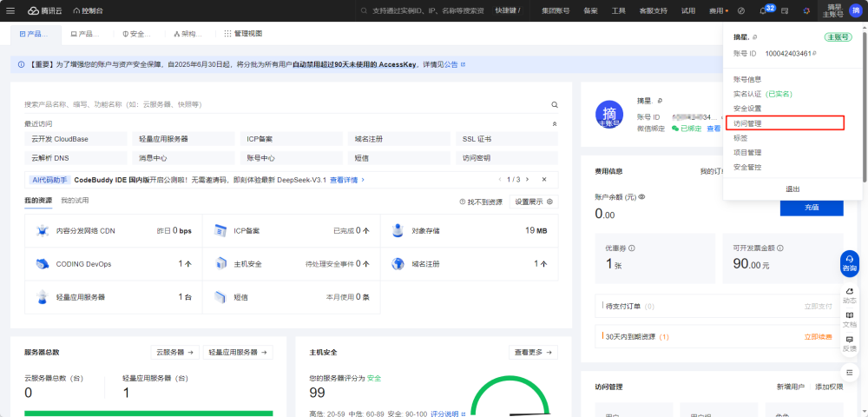Open the 反馈 feedback icon
This screenshot has width=868, height=417.
[849, 343]
